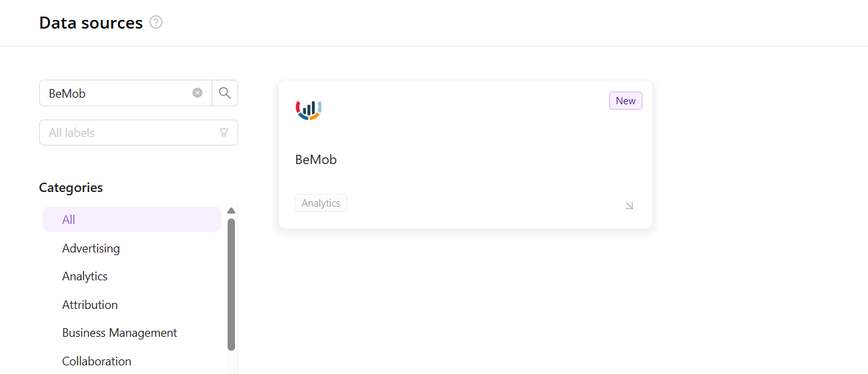Image resolution: width=868 pixels, height=374 pixels.
Task: Click the Data sources page heading
Action: pyautogui.click(x=91, y=23)
